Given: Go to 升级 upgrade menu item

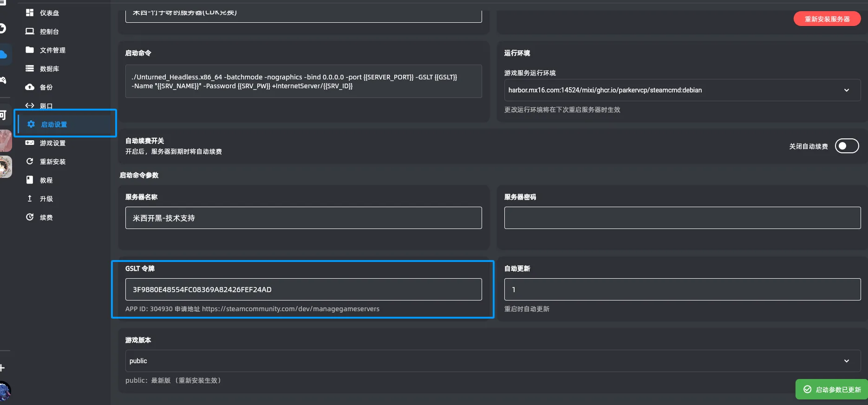Looking at the screenshot, I should 46,199.
